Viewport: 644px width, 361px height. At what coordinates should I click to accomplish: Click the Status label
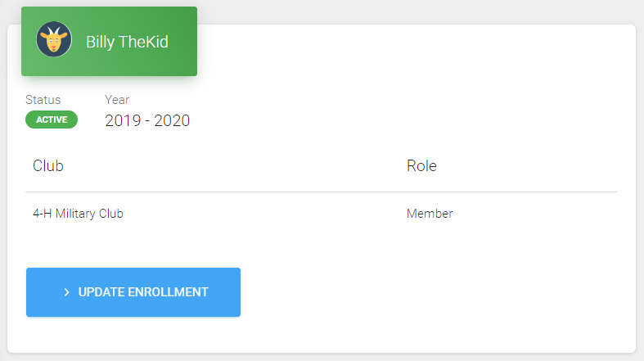[x=43, y=100]
